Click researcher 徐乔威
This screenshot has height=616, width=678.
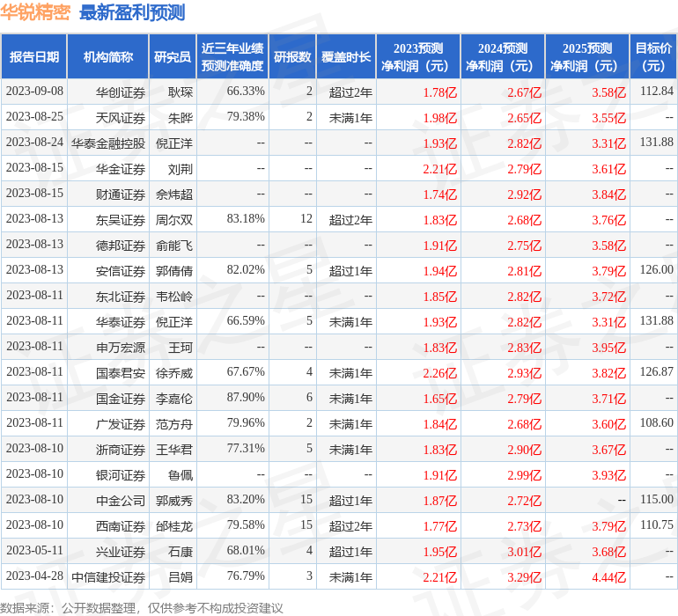coord(174,372)
